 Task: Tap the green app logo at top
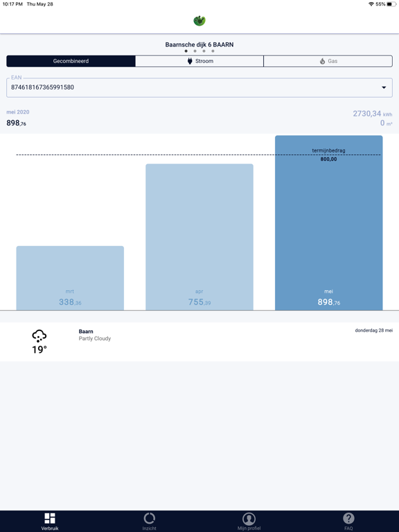(x=199, y=21)
